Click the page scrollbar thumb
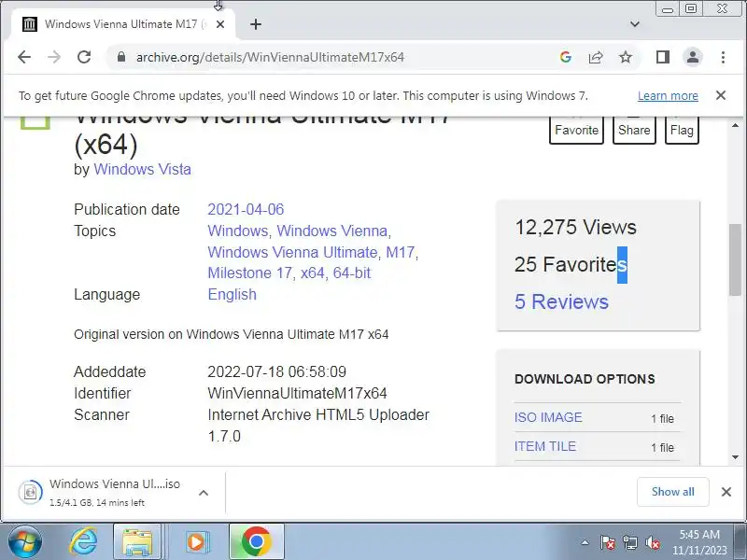The width and height of the screenshot is (747, 560). (x=735, y=259)
